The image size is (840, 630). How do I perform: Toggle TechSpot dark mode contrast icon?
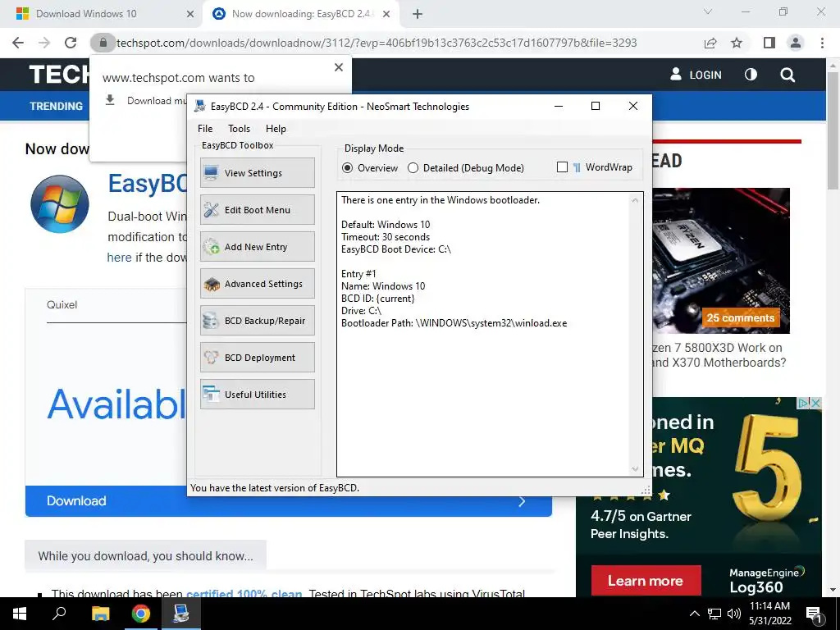(x=751, y=75)
